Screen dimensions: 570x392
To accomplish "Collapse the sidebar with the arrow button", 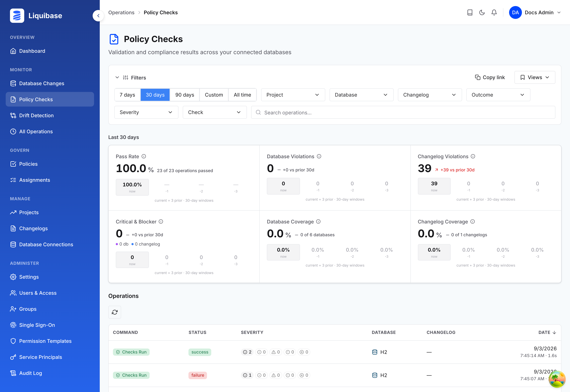I will (98, 16).
